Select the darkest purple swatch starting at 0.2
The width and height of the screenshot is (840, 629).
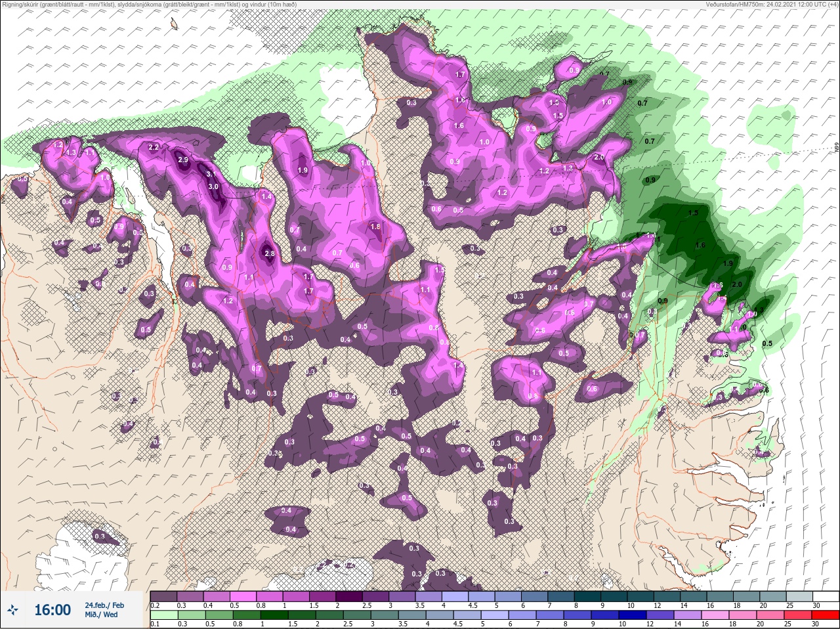[x=163, y=596]
